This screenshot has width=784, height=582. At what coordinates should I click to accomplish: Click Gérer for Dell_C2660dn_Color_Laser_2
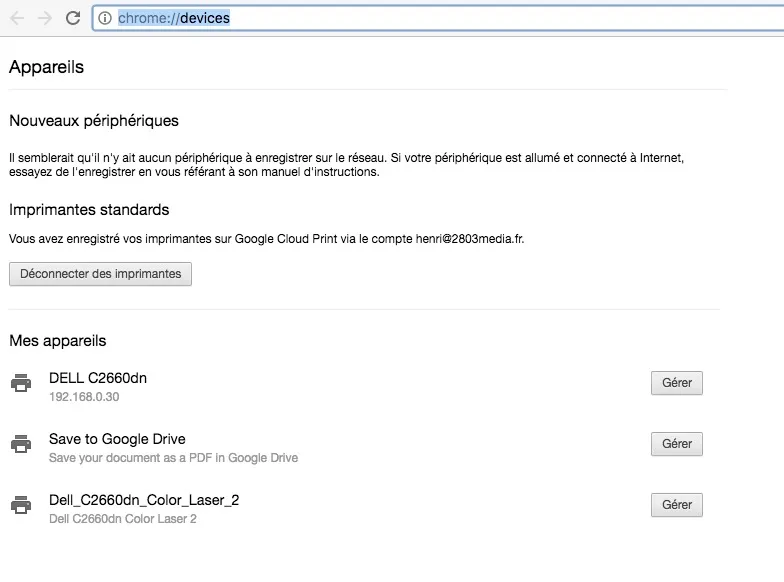click(676, 505)
